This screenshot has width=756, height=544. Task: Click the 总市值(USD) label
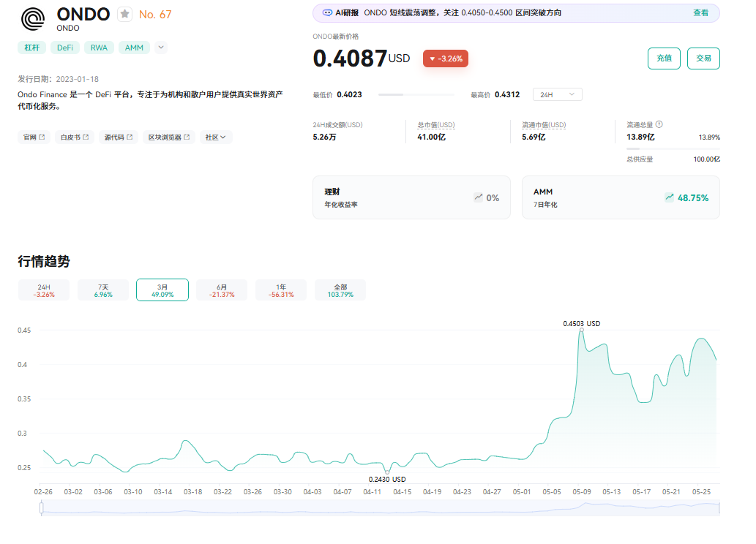tap(436, 125)
